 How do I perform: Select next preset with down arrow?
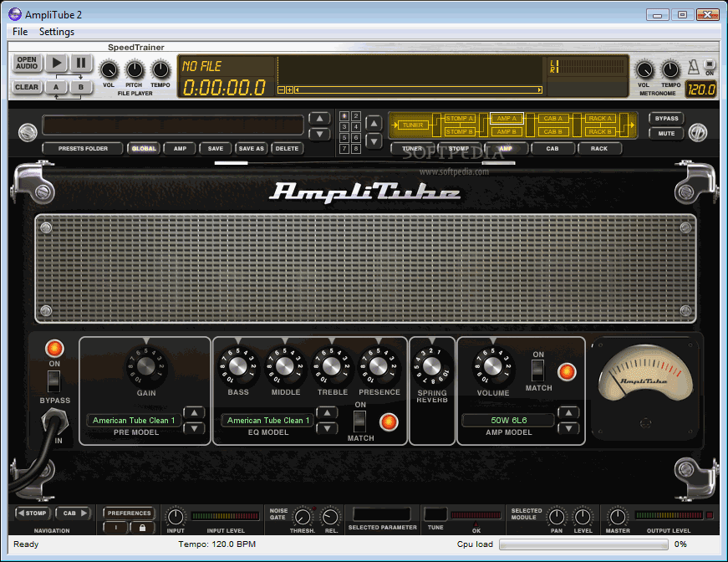[319, 135]
